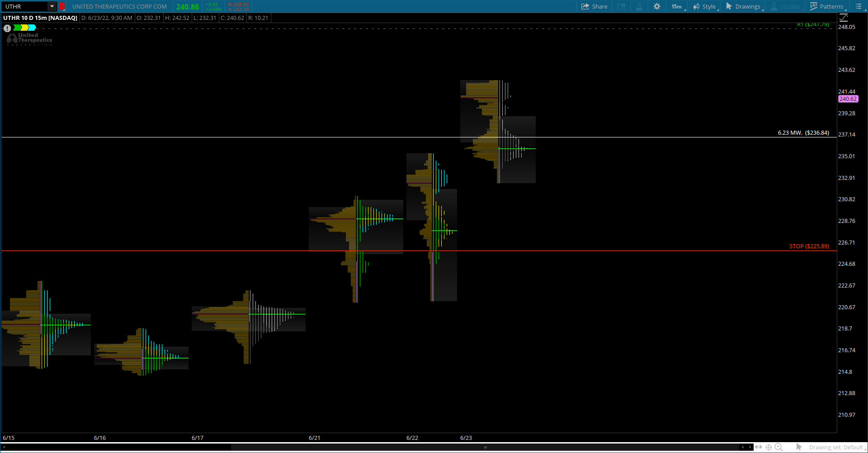868x453 pixels.
Task: Click the STOP ($225.89) line label
Action: [x=809, y=246]
